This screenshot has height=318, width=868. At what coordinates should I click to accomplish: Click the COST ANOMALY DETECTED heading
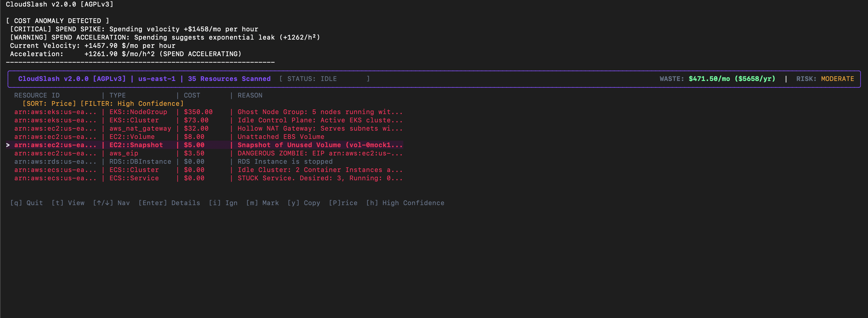point(58,21)
